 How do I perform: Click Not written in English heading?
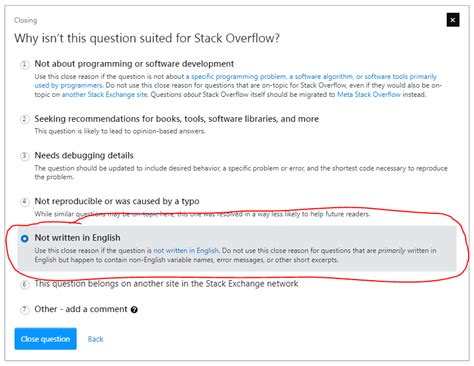(77, 238)
